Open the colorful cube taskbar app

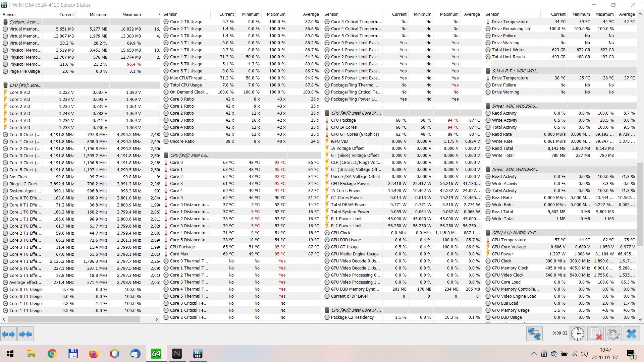(114, 354)
